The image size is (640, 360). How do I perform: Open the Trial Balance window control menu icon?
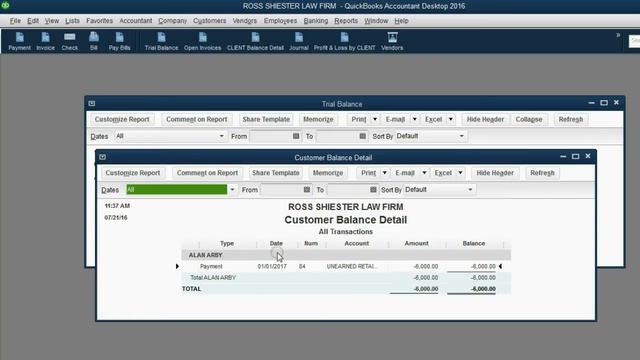(92, 104)
